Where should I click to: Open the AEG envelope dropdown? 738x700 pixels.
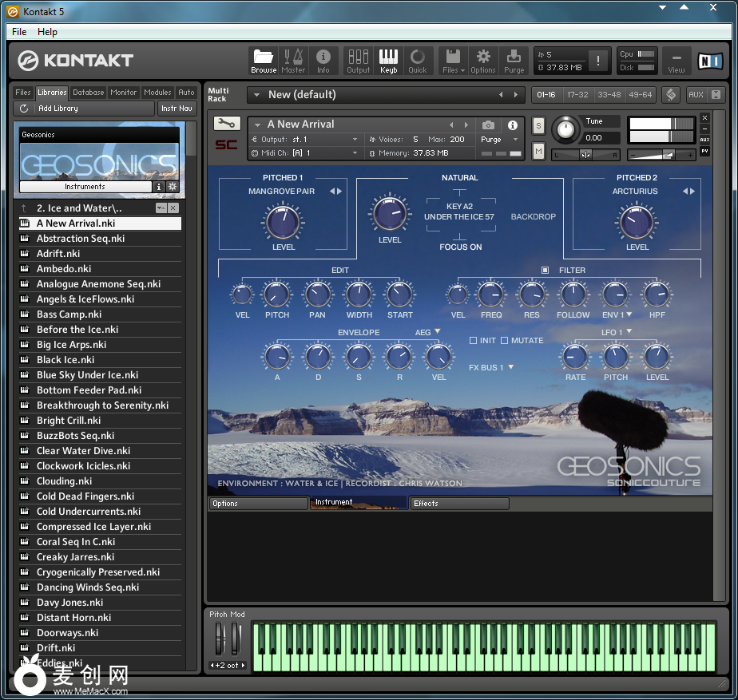(427, 333)
